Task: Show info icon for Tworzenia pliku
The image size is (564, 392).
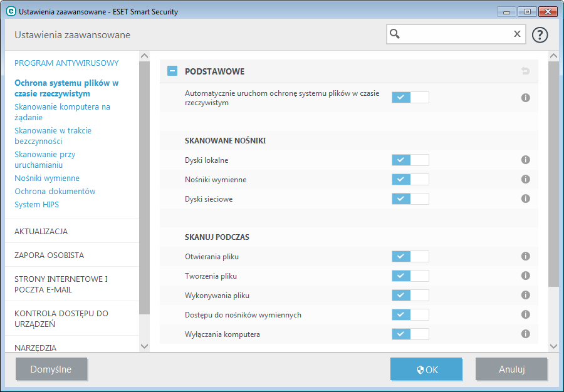Action: click(x=526, y=276)
